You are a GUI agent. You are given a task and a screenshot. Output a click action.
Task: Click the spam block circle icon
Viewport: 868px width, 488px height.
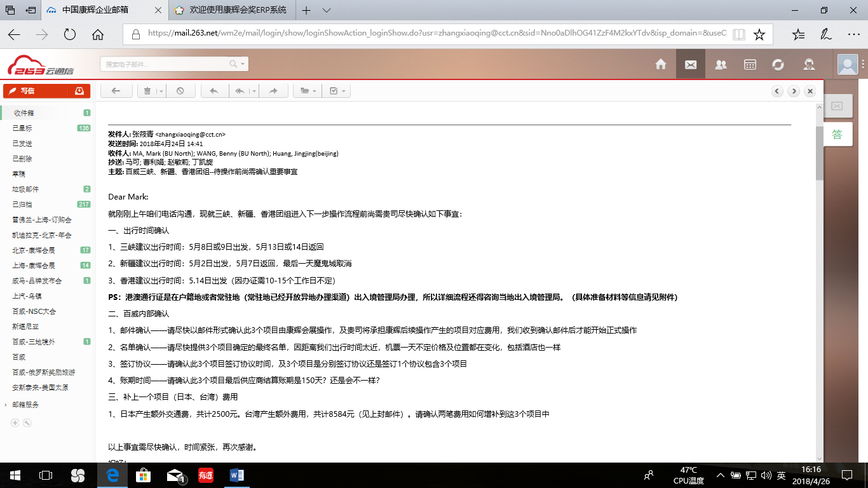(180, 91)
